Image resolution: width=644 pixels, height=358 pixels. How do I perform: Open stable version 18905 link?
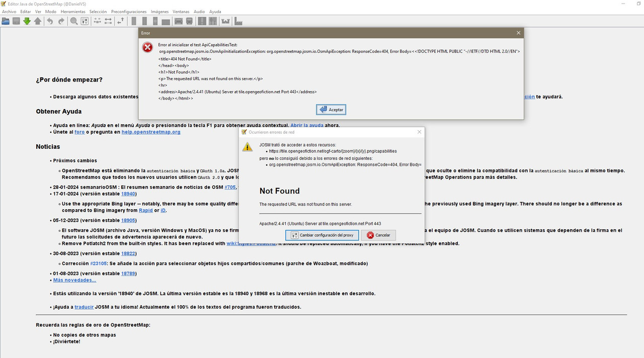[129, 220]
